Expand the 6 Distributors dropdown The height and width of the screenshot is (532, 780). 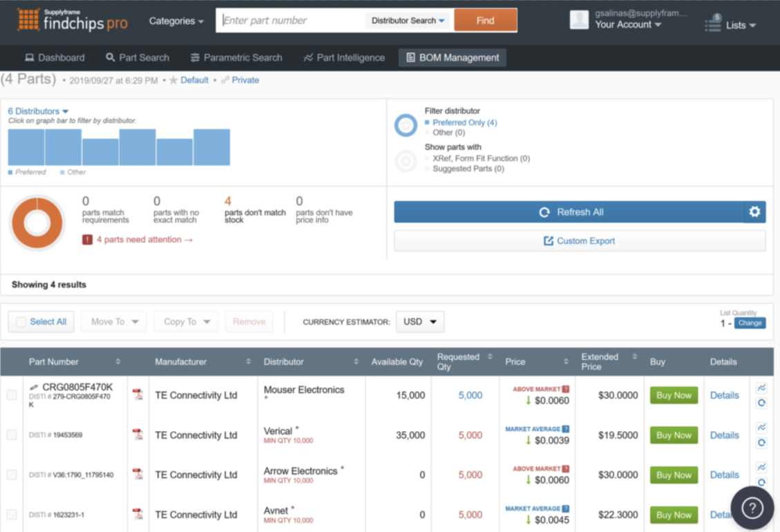click(38, 111)
